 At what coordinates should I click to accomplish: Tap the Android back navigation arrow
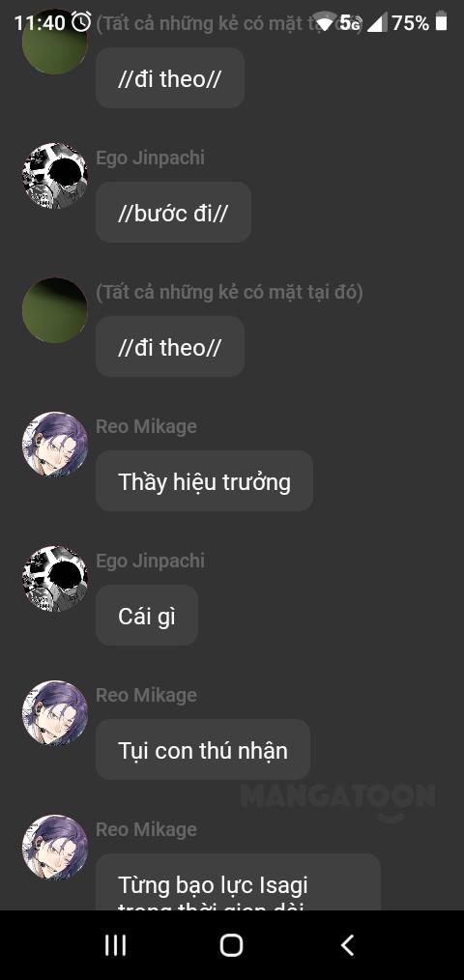[348, 945]
